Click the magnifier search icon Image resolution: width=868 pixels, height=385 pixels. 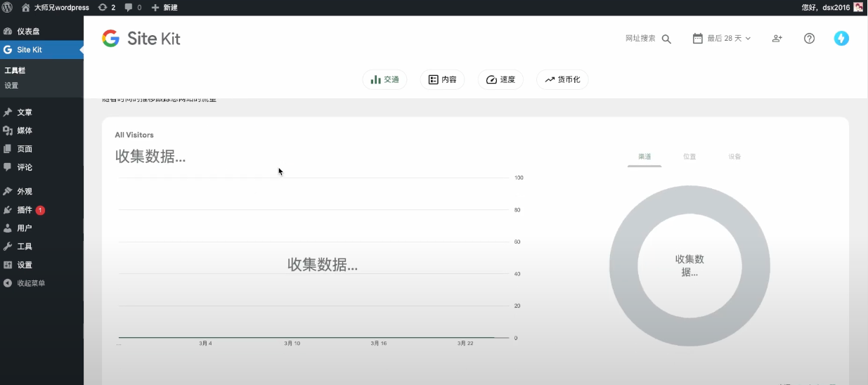point(666,39)
